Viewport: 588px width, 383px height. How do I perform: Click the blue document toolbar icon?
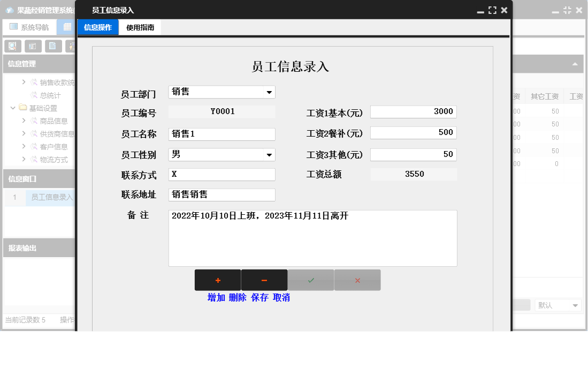click(54, 46)
